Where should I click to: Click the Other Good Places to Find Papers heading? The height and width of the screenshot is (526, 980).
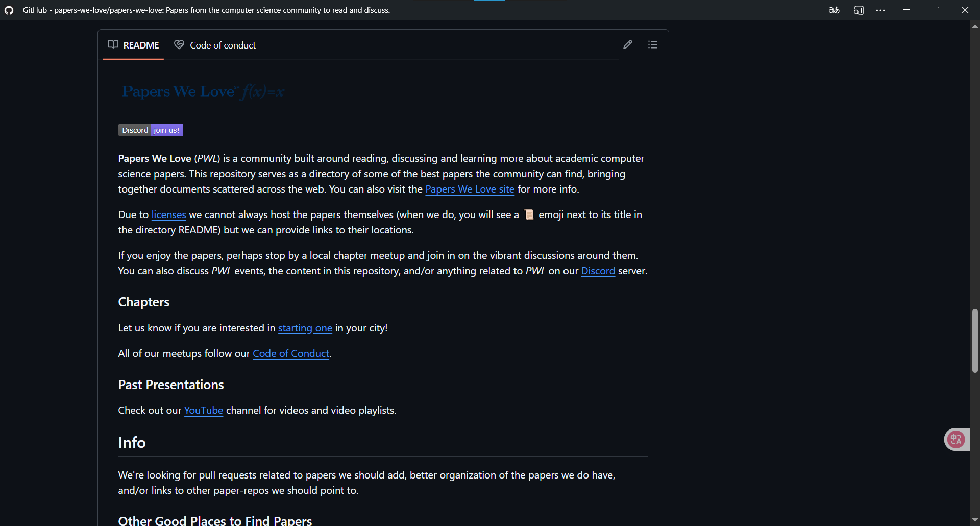click(215, 520)
